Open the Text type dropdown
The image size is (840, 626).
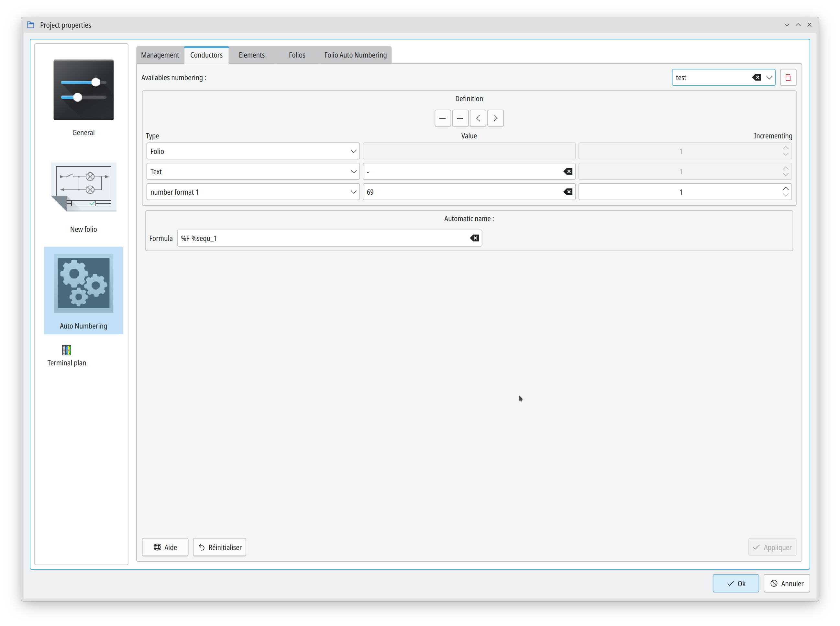[x=253, y=172]
